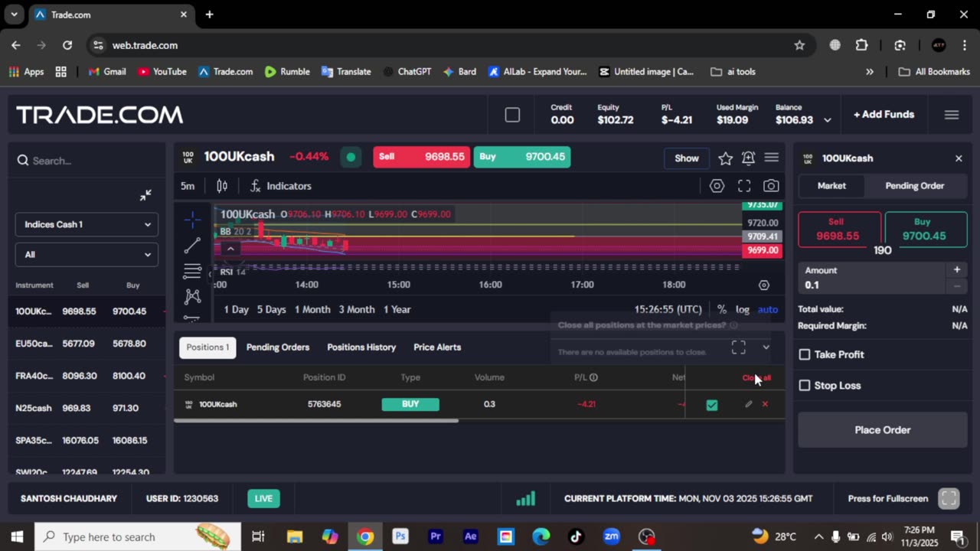The image size is (980, 551).
Task: Open the Price Alerts tab
Action: (x=437, y=347)
